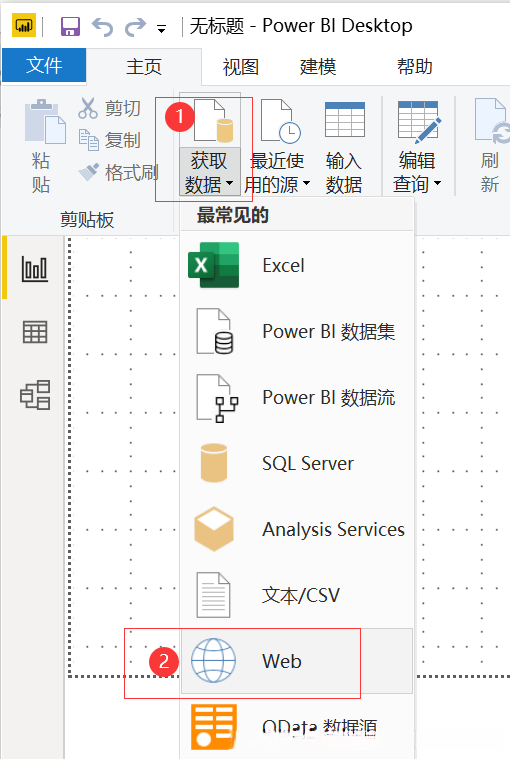The width and height of the screenshot is (510, 759).
Task: Switch to the 主页 ribbon tab
Action: click(x=144, y=66)
